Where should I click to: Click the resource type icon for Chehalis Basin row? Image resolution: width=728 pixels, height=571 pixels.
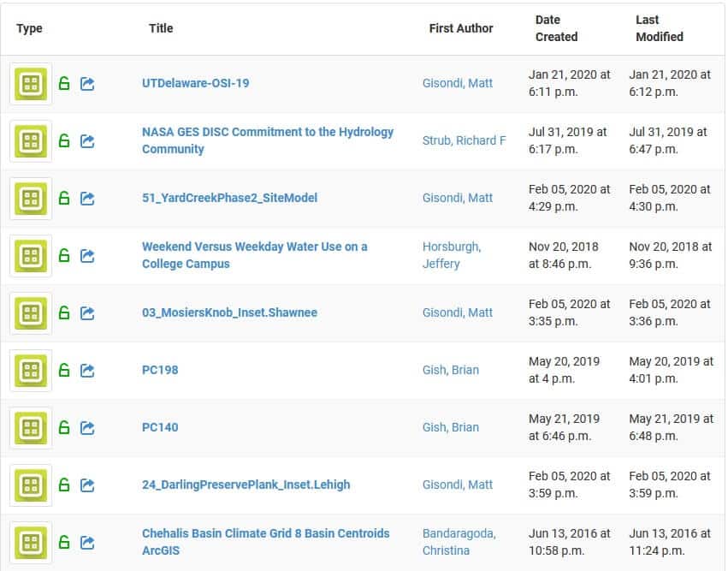click(31, 542)
